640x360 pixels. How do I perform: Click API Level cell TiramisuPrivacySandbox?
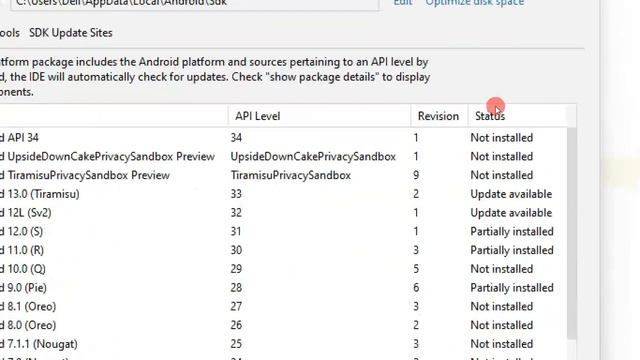291,176
